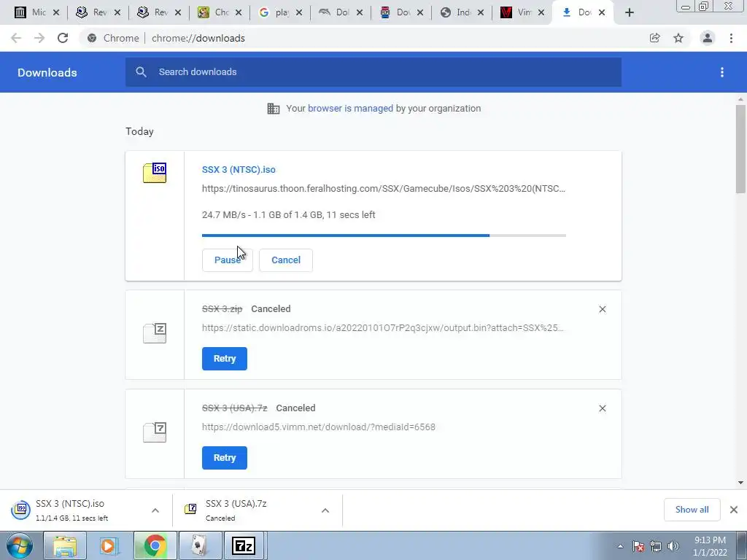747x560 pixels.
Task: Open Windows Media Player from taskbar
Action: tap(108, 545)
